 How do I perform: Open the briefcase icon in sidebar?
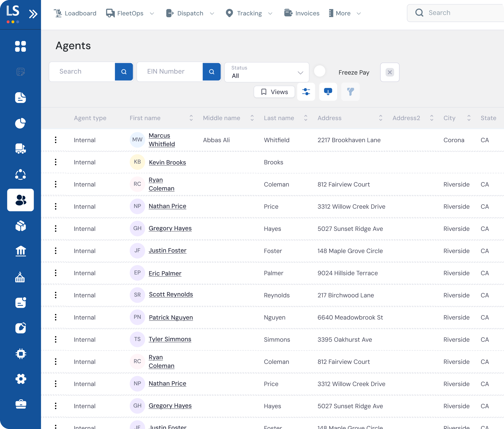[x=20, y=404]
